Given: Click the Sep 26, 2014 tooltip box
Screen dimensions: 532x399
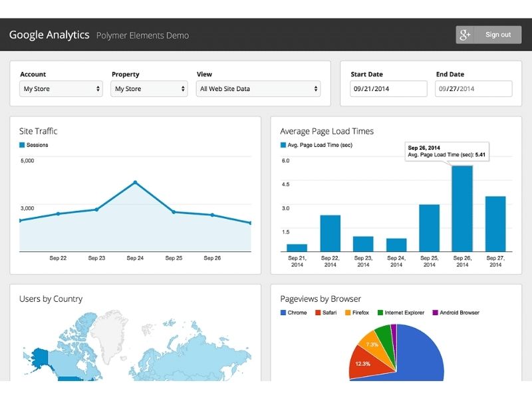Looking at the screenshot, I should coord(447,152).
